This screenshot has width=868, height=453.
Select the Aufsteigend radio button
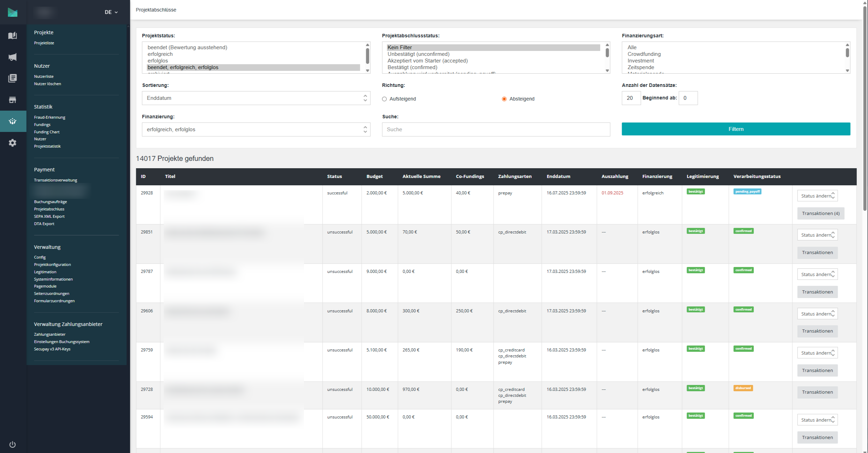click(384, 99)
